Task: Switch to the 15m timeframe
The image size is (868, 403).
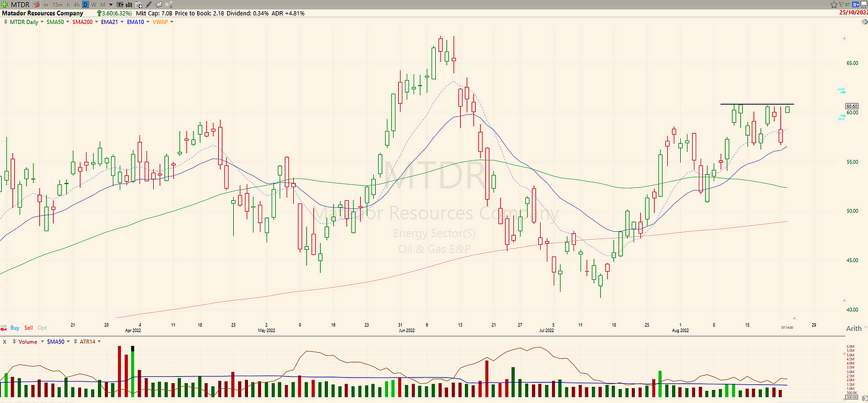Action: tap(57, 5)
